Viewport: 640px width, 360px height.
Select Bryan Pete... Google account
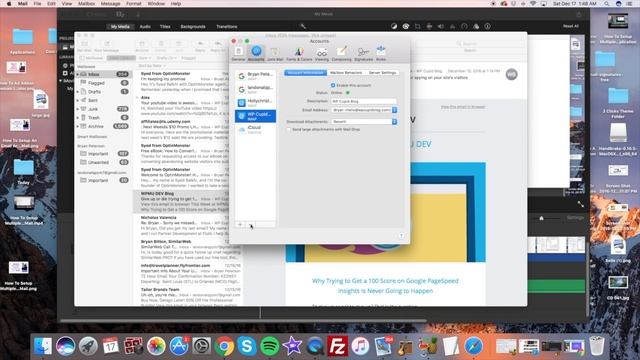(x=255, y=76)
